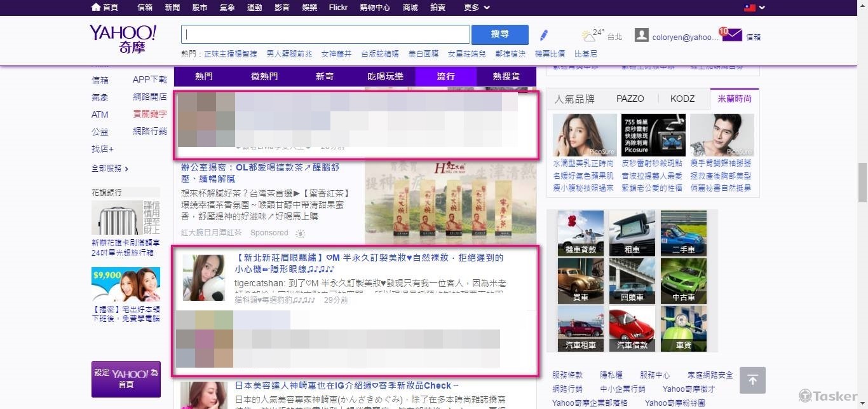Open mail via the purple envelope icon with badge

pyautogui.click(x=732, y=35)
